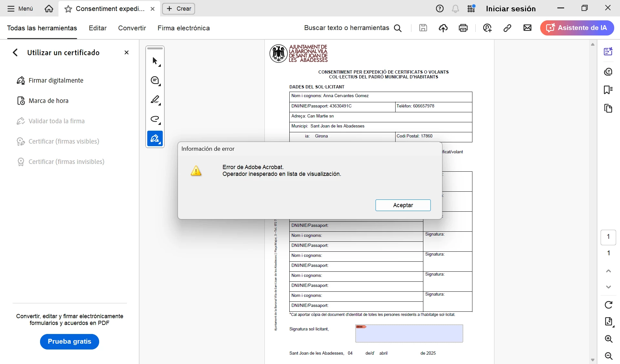The image size is (620, 364).
Task: Click the rotate page icon
Action: coord(608,305)
